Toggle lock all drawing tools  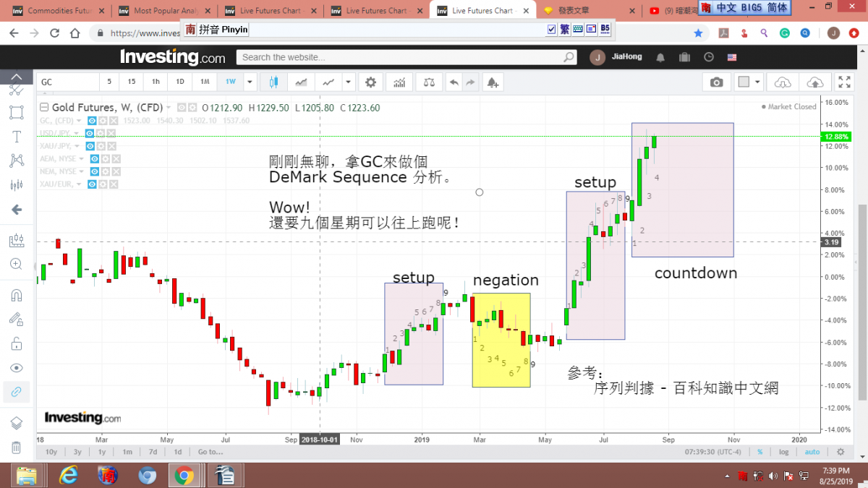[x=16, y=343]
